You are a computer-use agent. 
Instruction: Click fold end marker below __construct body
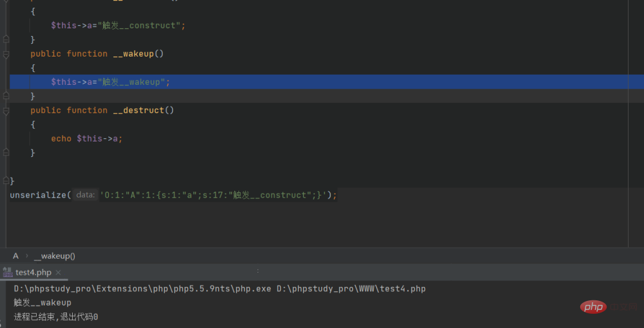6,39
